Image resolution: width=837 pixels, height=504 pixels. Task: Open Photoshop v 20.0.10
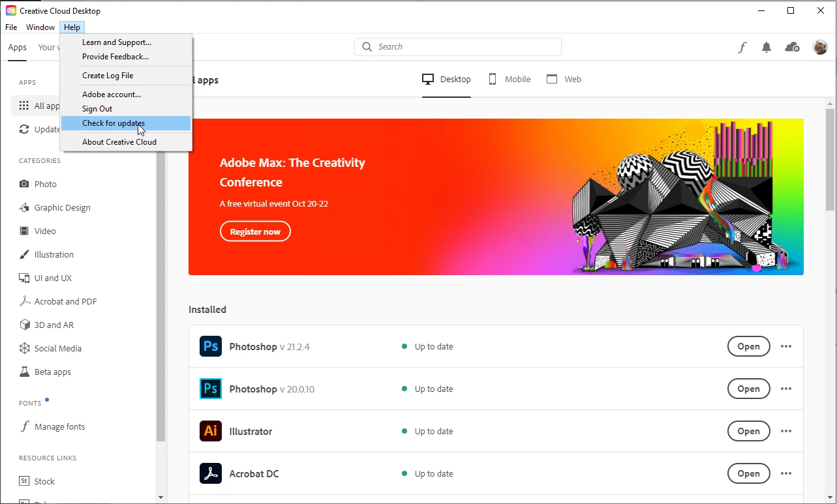(x=749, y=389)
